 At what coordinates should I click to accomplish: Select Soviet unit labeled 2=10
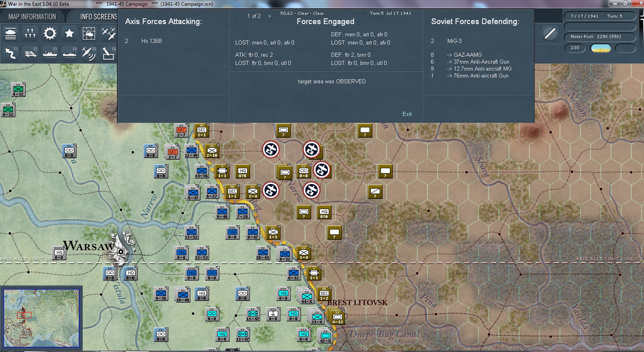point(212,151)
